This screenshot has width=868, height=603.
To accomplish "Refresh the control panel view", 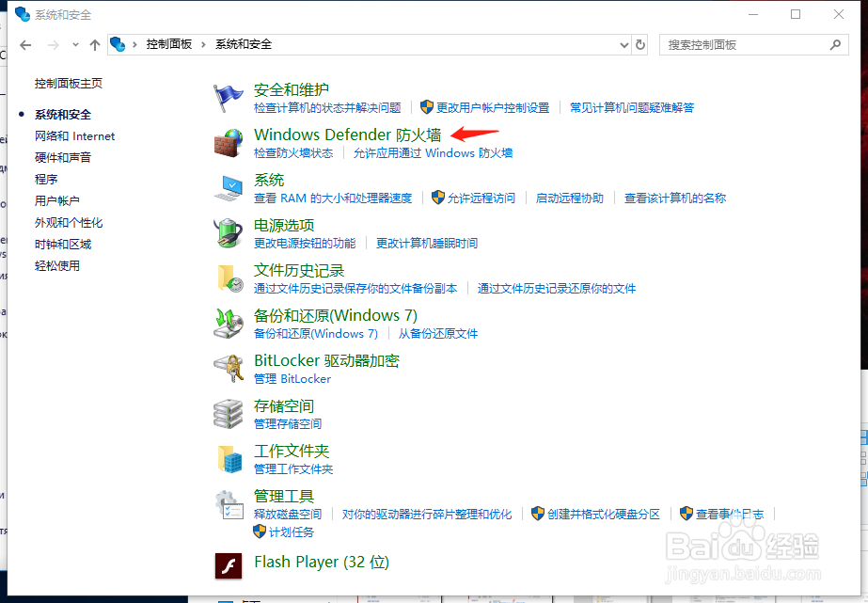I will coord(639,45).
